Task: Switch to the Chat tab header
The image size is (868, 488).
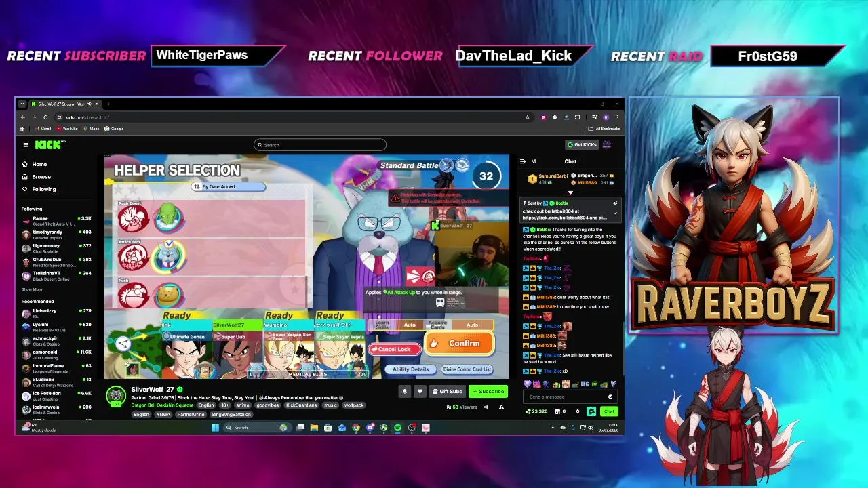Action: pyautogui.click(x=570, y=161)
